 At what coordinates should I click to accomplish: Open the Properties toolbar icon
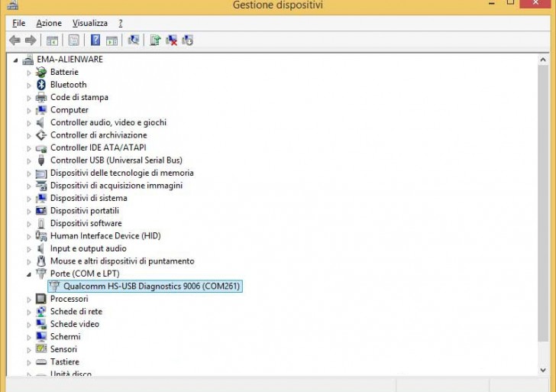click(x=74, y=40)
